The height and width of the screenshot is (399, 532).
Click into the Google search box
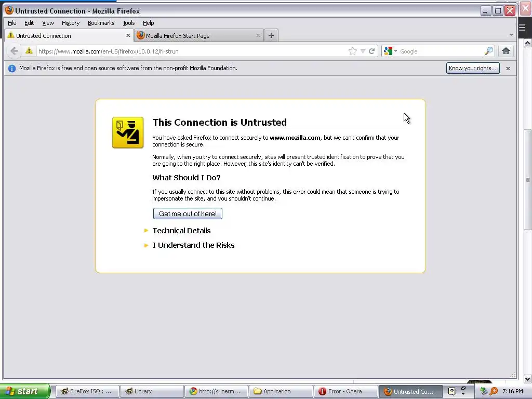point(441,51)
